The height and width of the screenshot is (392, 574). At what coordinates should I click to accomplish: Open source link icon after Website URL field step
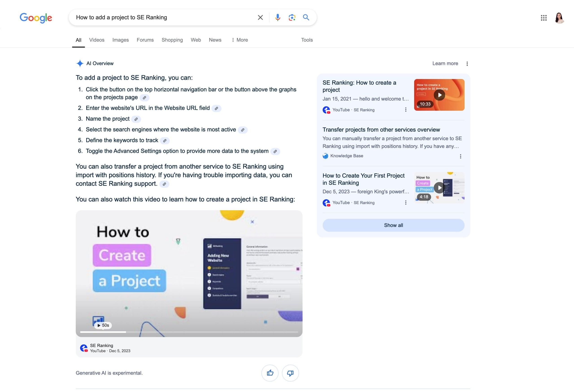point(216,108)
